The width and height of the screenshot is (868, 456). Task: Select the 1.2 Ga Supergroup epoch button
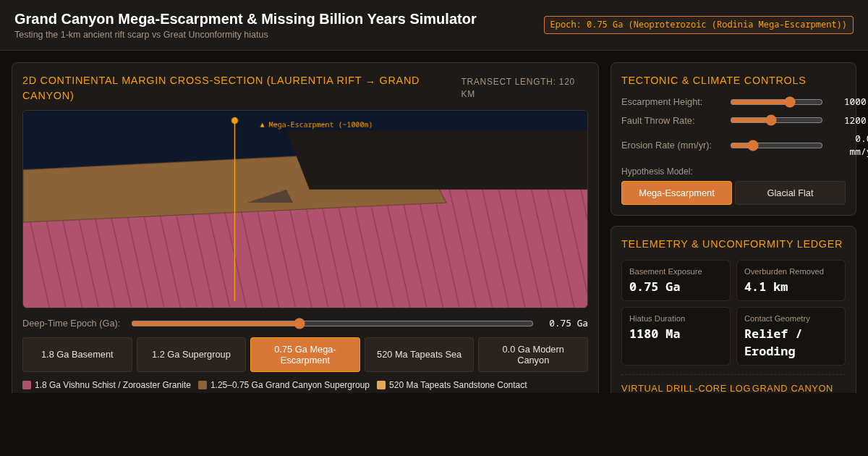click(192, 355)
